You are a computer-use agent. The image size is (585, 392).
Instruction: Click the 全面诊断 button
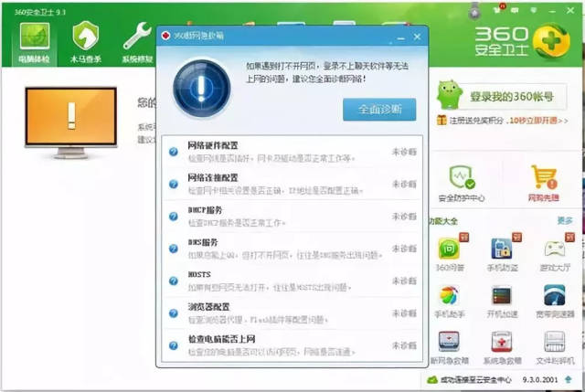(x=379, y=110)
